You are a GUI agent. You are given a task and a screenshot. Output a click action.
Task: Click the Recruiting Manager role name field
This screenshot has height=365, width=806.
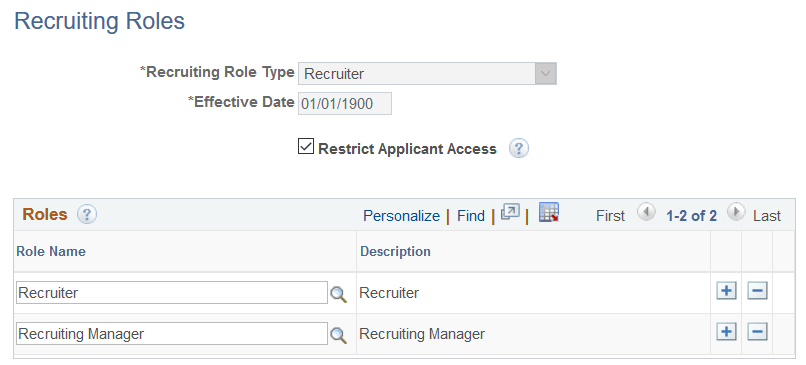[x=172, y=334]
